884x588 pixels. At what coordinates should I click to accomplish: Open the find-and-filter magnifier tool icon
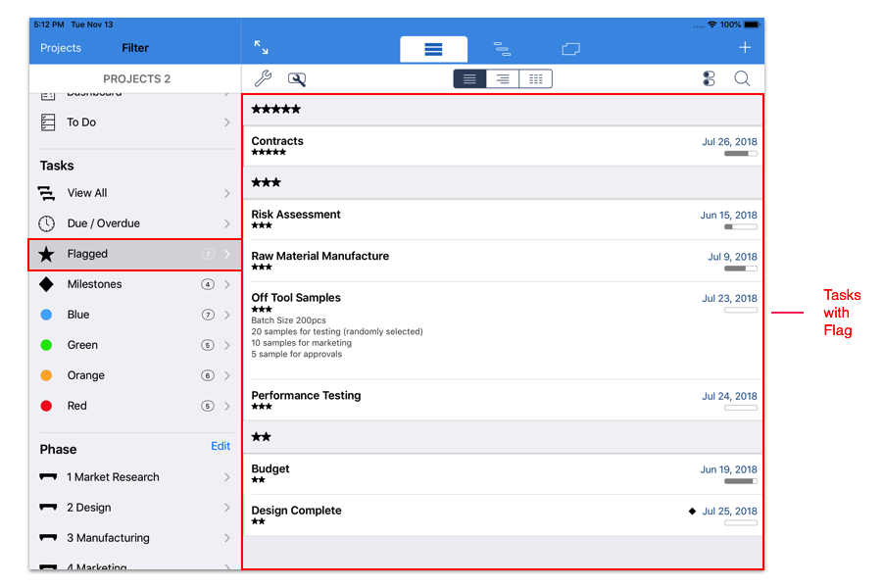click(296, 79)
